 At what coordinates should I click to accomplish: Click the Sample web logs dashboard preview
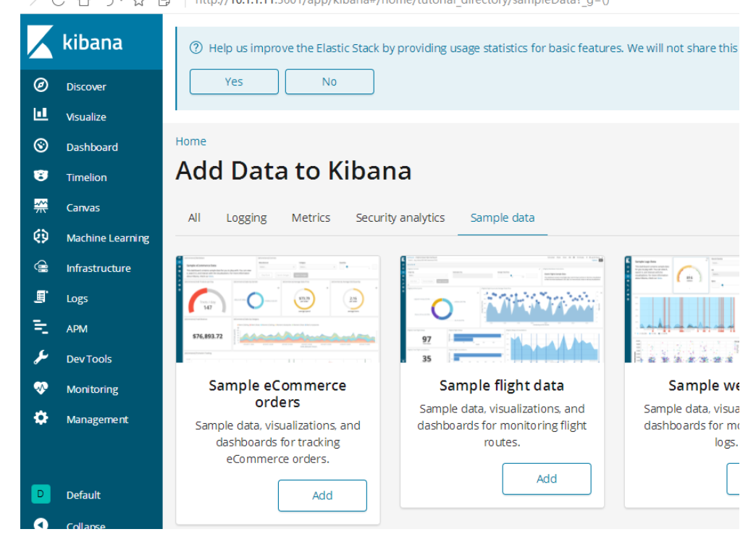[681, 309]
